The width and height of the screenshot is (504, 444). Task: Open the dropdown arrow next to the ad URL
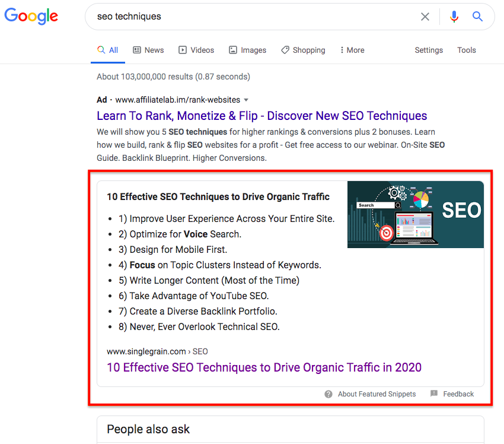(247, 100)
